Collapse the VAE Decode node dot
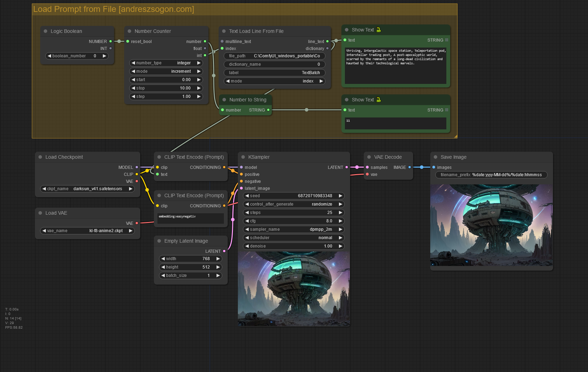Screen dimensions: 588x372 click(x=369, y=157)
